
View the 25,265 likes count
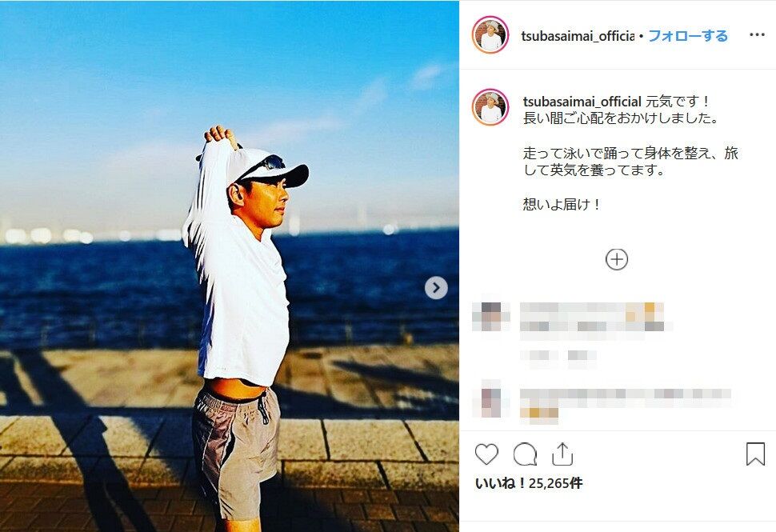(x=529, y=483)
